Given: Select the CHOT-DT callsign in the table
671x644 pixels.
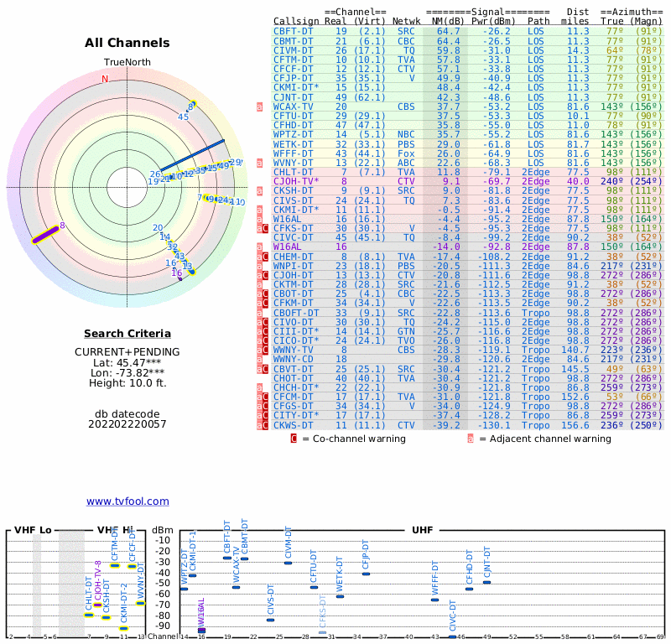Looking at the screenshot, I should (x=293, y=378).
